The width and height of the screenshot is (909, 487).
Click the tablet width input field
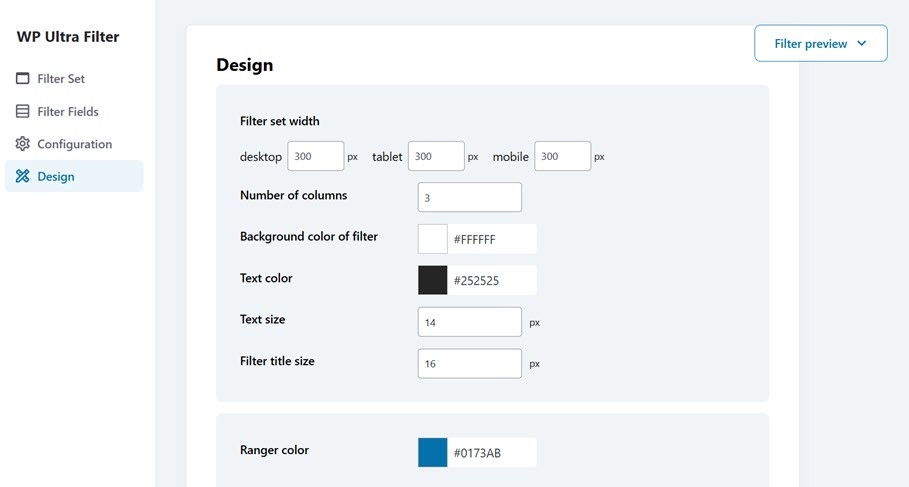click(x=436, y=157)
